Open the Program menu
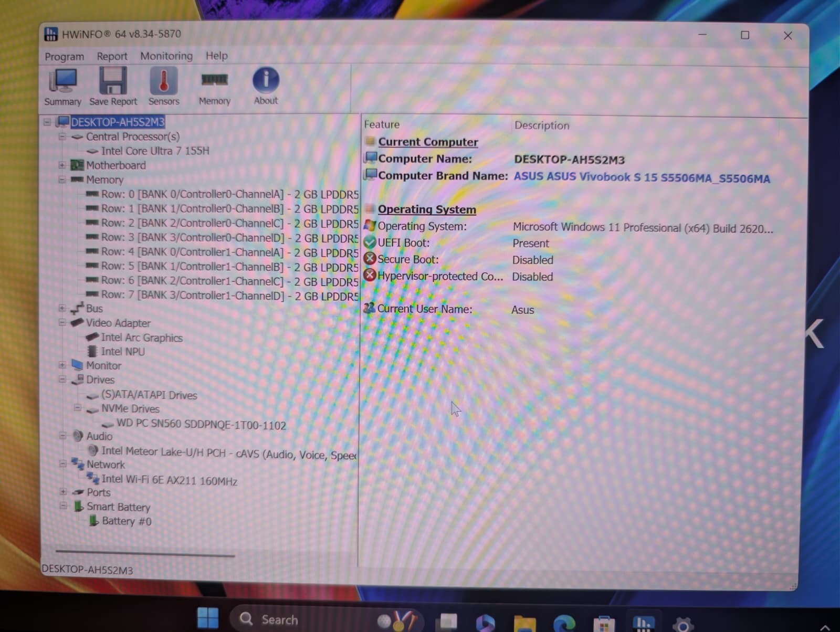The width and height of the screenshot is (840, 632). click(x=64, y=56)
